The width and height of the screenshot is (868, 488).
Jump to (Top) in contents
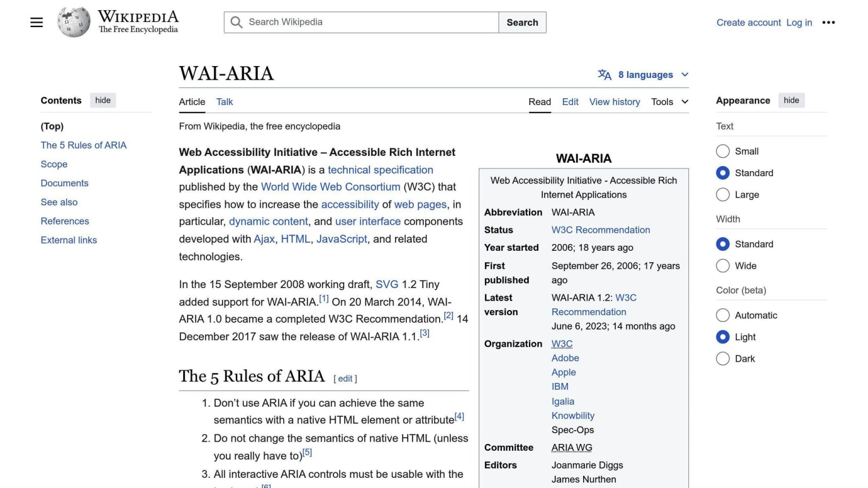52,126
